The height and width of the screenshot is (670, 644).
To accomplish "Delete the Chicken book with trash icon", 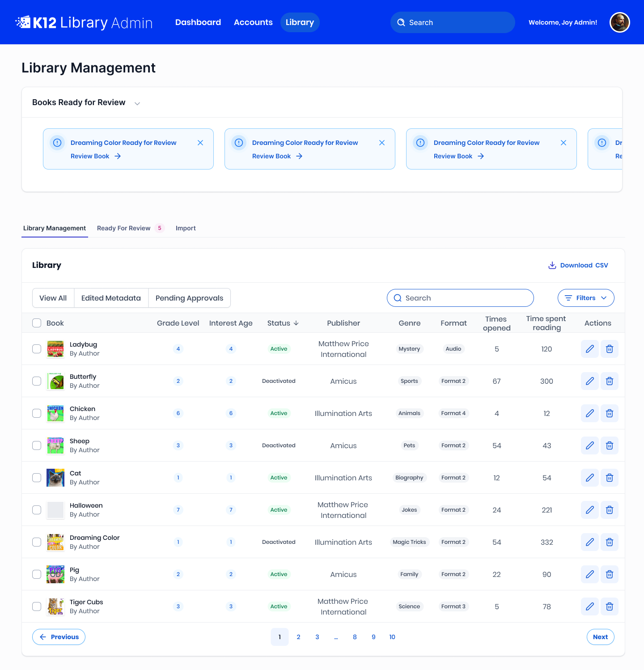I will [x=610, y=413].
